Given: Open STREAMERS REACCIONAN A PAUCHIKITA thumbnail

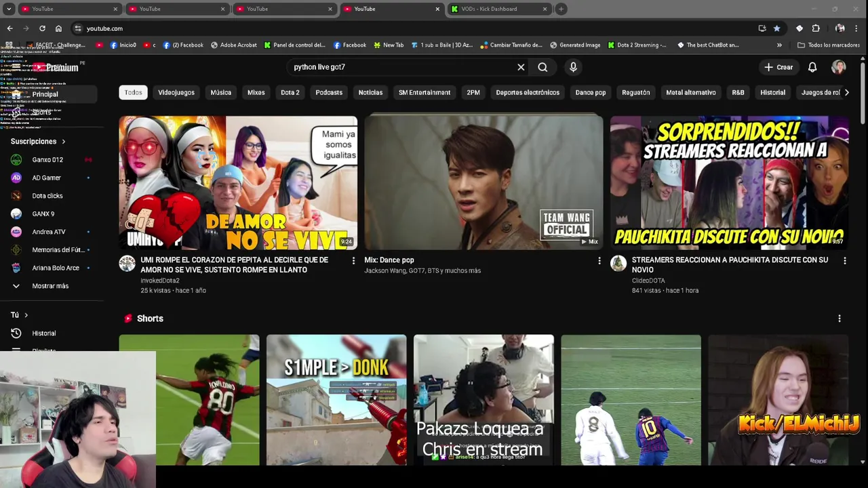Looking at the screenshot, I should (729, 183).
